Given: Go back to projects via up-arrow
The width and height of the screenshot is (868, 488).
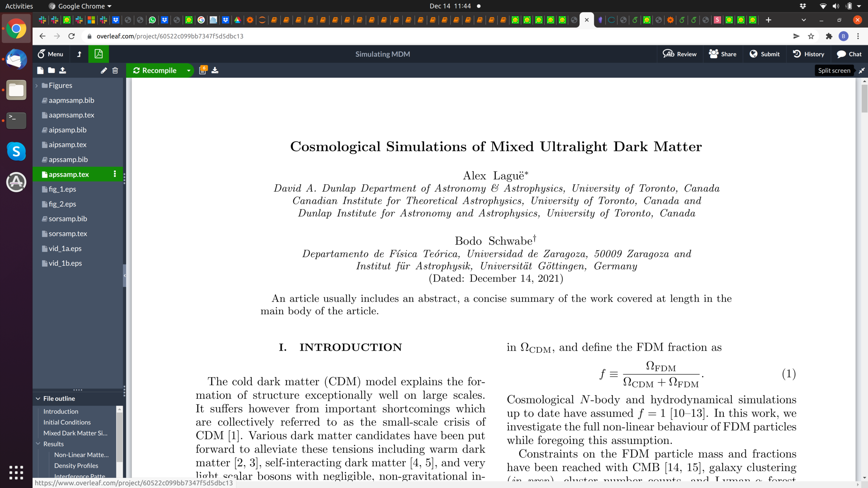Looking at the screenshot, I should [x=79, y=54].
